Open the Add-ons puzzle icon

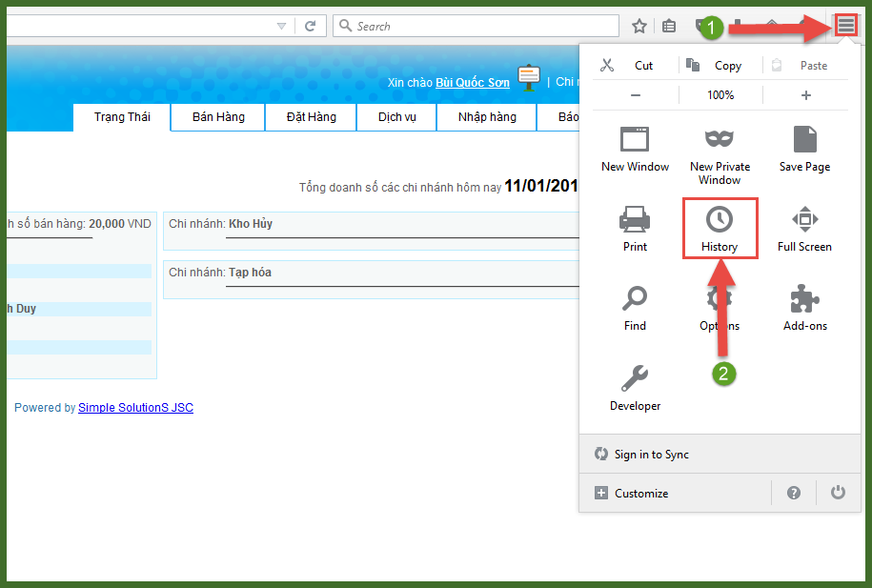[x=804, y=299]
